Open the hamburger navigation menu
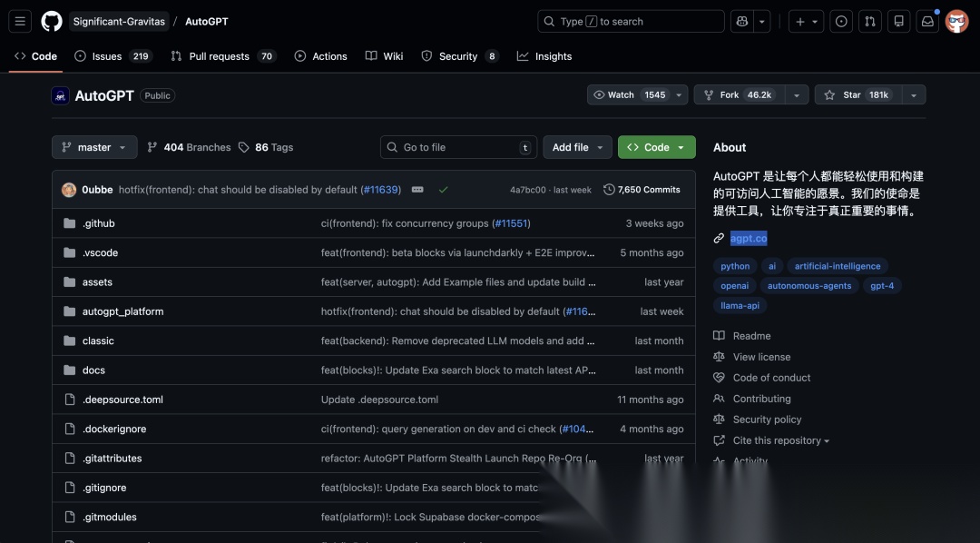This screenshot has width=980, height=543. coord(20,21)
